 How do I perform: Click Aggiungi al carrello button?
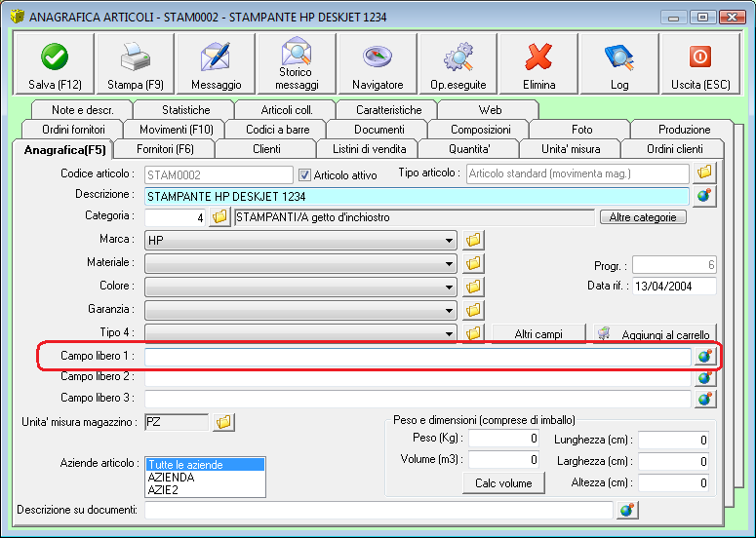(x=655, y=333)
